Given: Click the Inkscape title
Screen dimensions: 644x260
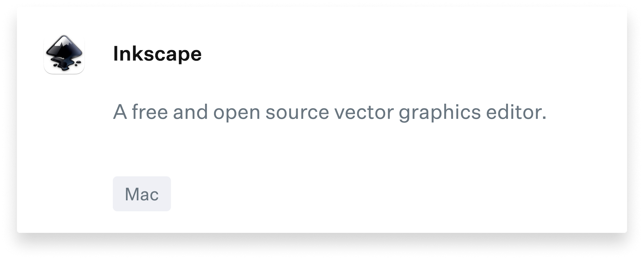Looking at the screenshot, I should (157, 54).
